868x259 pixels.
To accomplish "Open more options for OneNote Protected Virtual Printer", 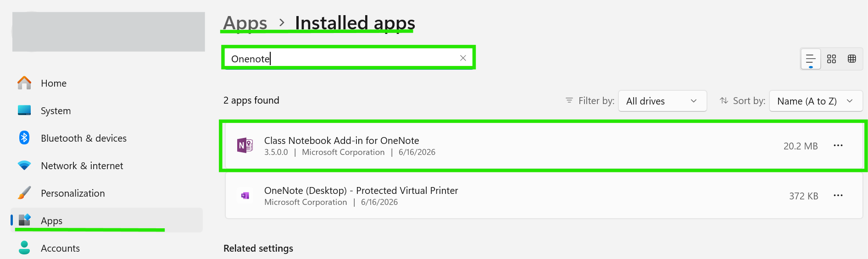I will (x=838, y=195).
